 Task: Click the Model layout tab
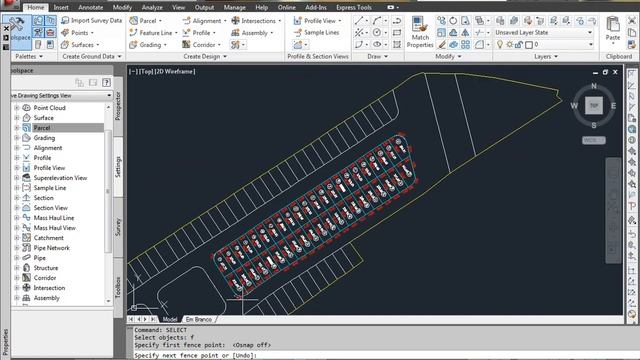[170, 319]
